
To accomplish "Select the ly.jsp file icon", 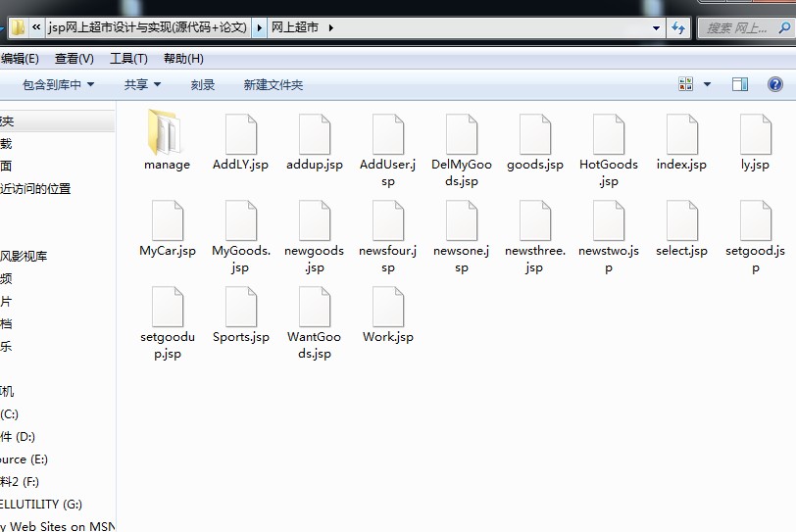I will point(756,134).
